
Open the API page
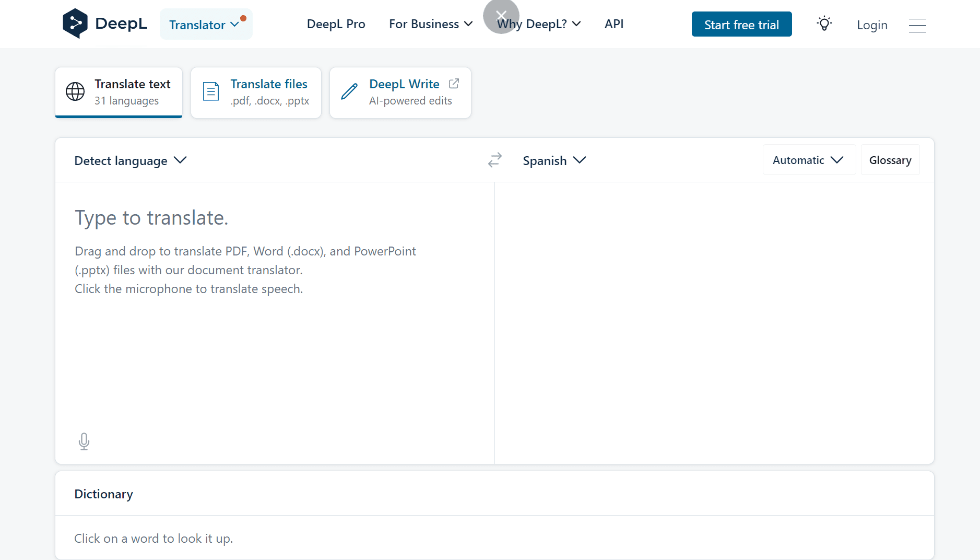[613, 24]
